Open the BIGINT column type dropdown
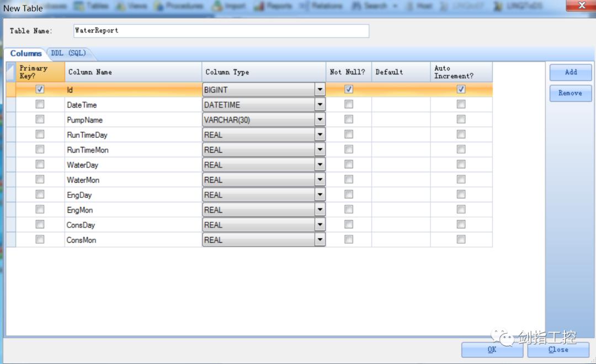The height and width of the screenshot is (364, 596). (320, 90)
